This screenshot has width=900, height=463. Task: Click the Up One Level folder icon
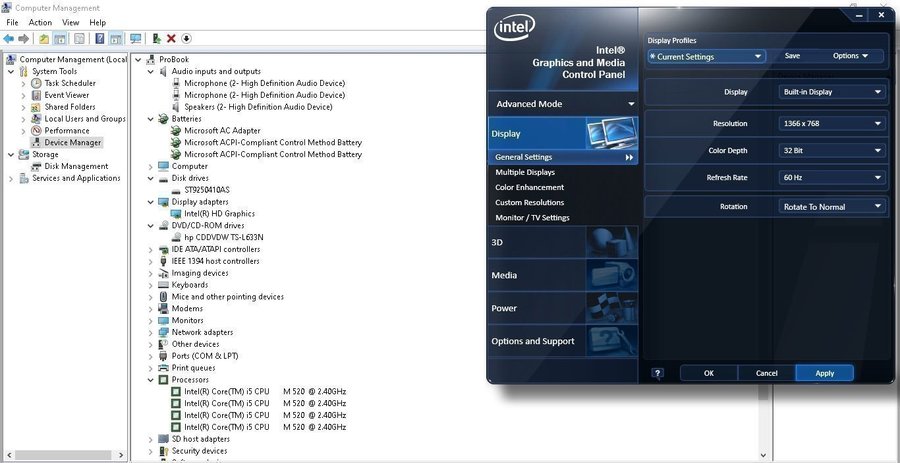(x=44, y=38)
